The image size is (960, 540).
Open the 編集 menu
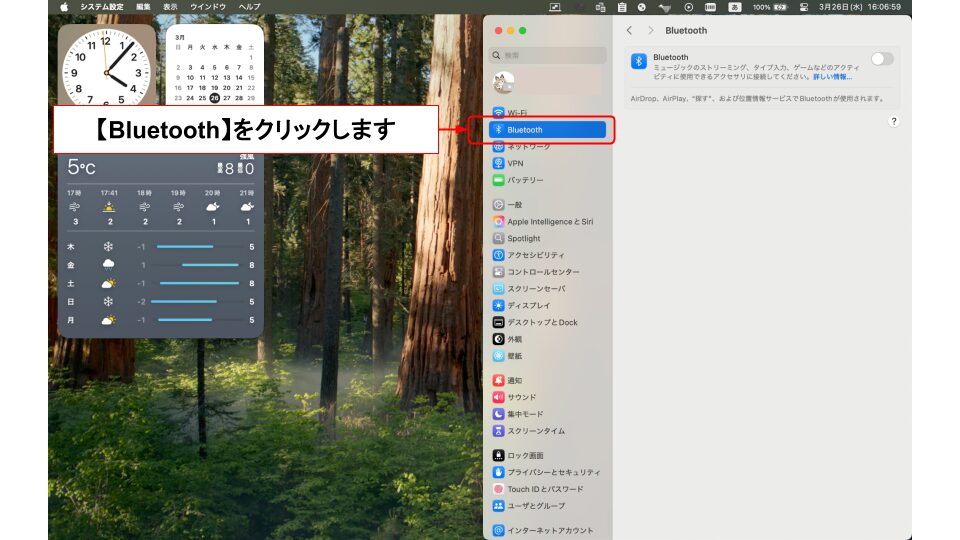(144, 7)
